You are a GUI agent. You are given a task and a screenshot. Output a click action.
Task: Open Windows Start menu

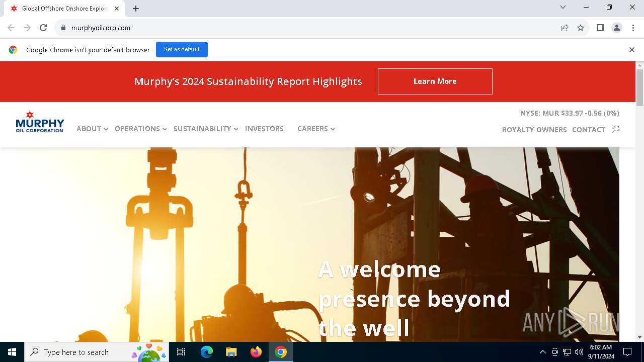point(12,352)
